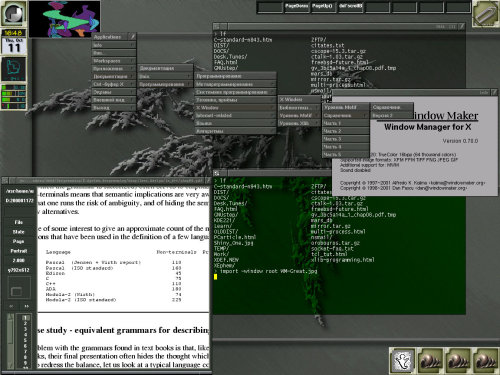Go to next page with >> in gv
This screenshot has width=500, height=375.
26,306
